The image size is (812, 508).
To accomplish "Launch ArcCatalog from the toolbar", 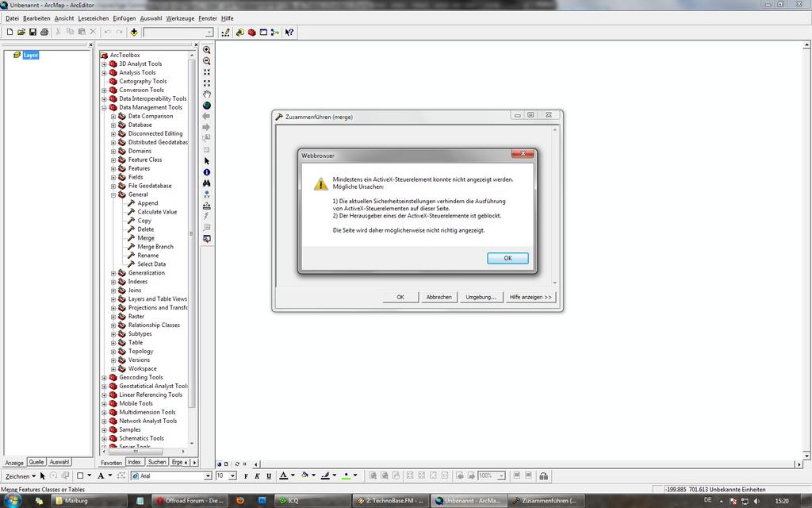I will click(x=240, y=32).
